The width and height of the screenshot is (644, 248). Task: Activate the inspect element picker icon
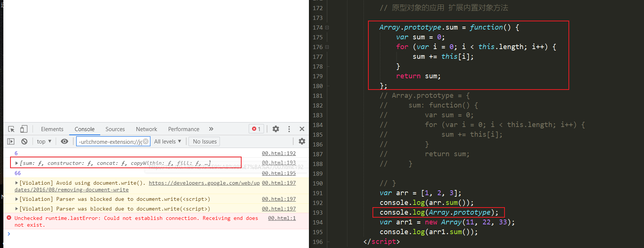[11, 129]
